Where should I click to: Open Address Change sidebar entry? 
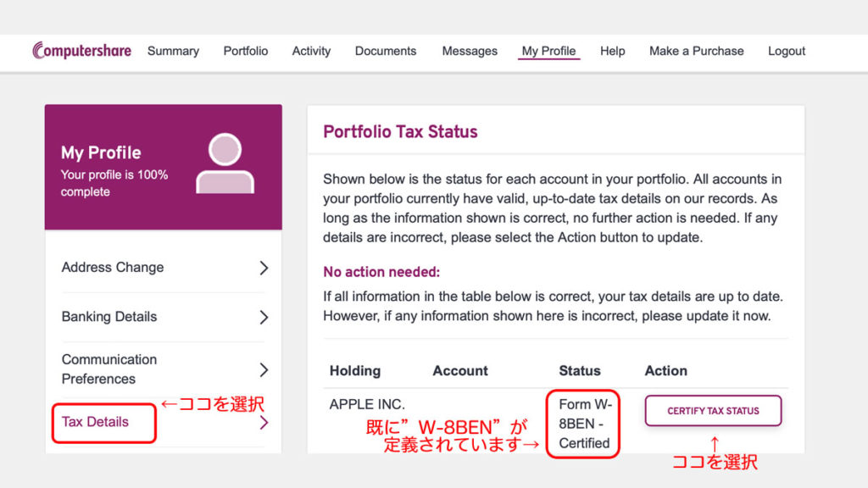(164, 268)
